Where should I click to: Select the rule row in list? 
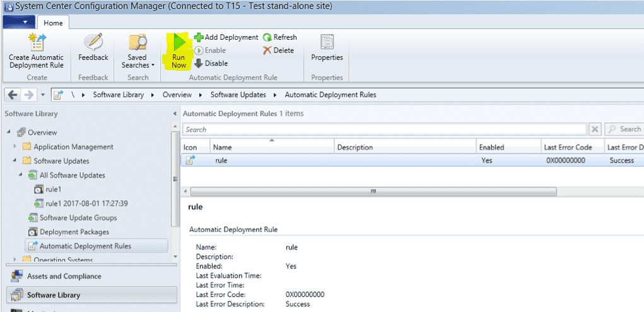pyautogui.click(x=412, y=160)
